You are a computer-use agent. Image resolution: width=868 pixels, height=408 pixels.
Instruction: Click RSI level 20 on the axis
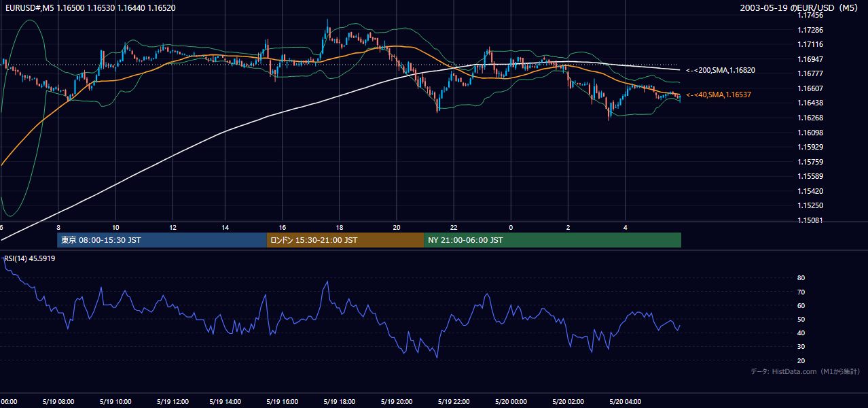[x=801, y=360]
